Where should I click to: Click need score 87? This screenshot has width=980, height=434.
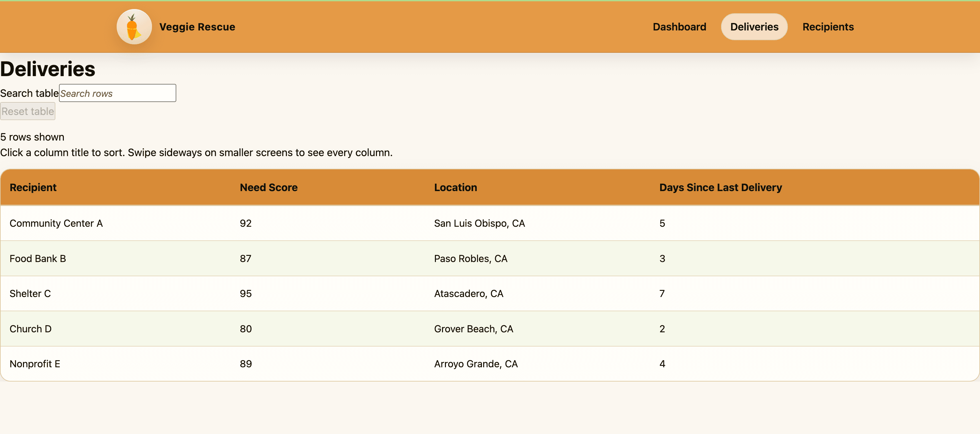tap(246, 259)
